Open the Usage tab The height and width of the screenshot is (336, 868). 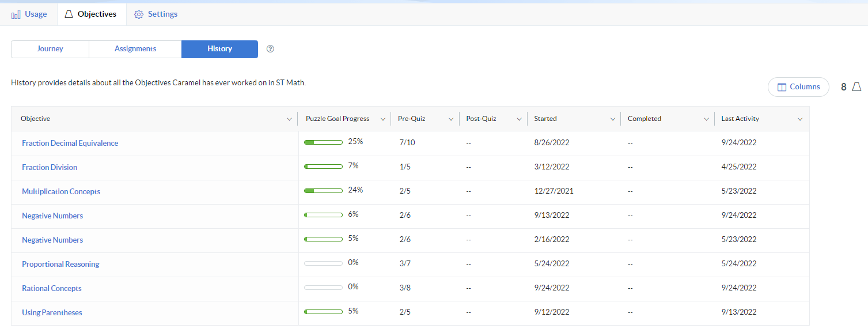(x=29, y=14)
